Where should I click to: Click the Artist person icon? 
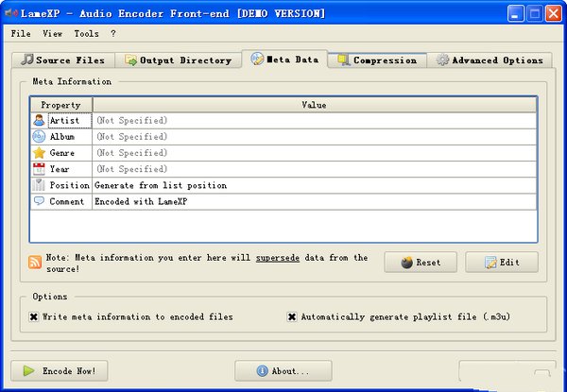pos(39,120)
